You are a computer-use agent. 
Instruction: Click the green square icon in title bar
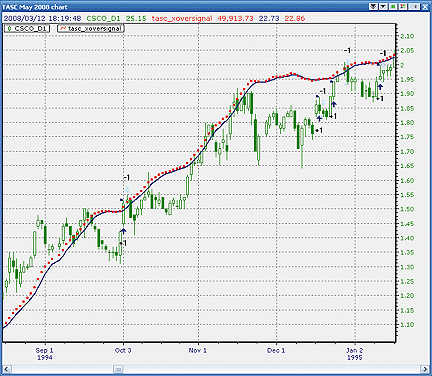tap(393, 6)
